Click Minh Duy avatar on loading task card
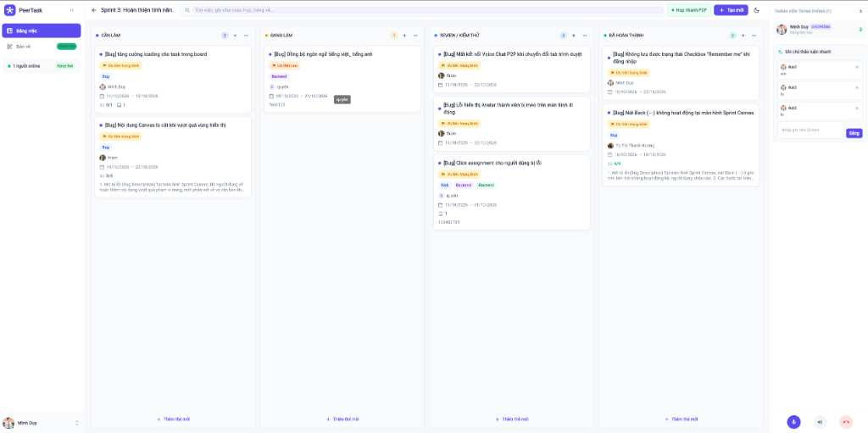The height and width of the screenshot is (433, 868). [x=103, y=87]
